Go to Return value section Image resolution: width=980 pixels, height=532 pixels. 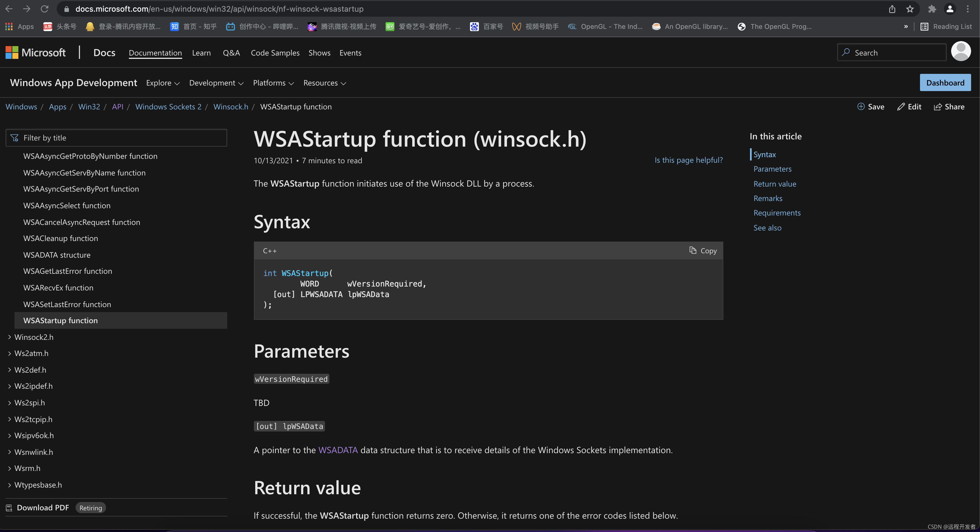coord(774,184)
